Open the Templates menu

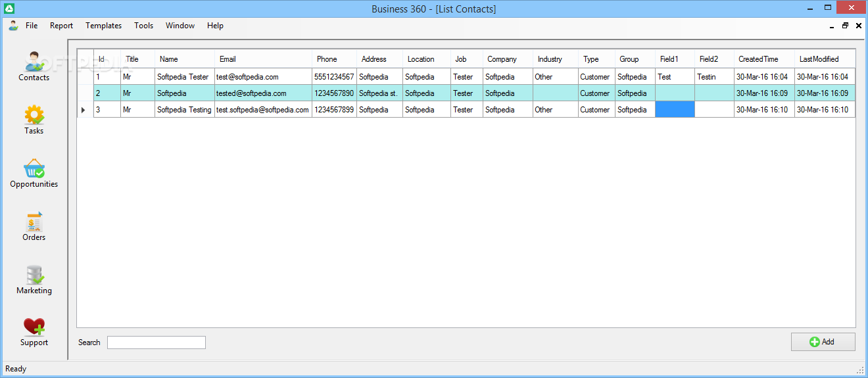pos(103,26)
